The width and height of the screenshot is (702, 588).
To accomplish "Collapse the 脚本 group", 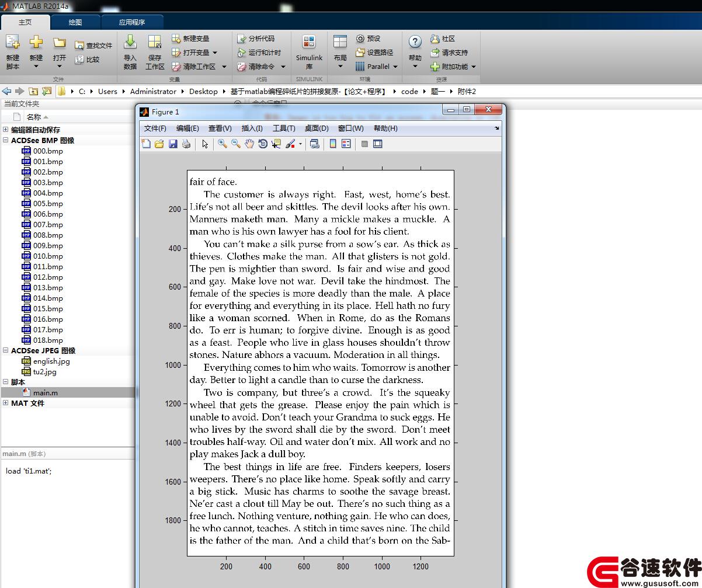I will pos(5,382).
